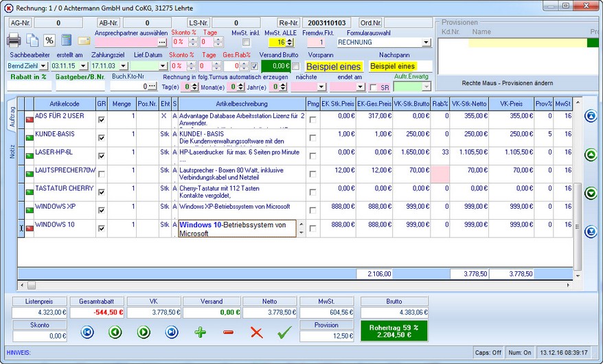The height and width of the screenshot is (364, 603).
Task: Uncheck the checkbox next to Ges.Rab%
Action: pos(254,66)
